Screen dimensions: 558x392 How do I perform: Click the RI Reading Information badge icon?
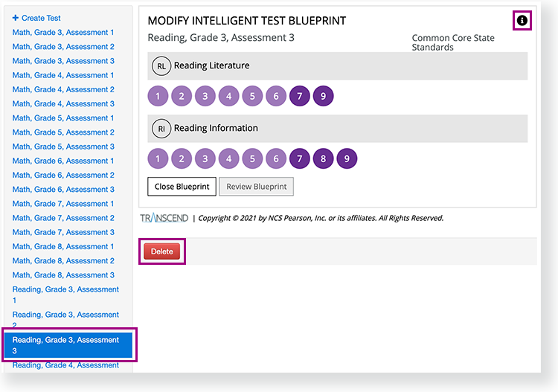click(160, 129)
